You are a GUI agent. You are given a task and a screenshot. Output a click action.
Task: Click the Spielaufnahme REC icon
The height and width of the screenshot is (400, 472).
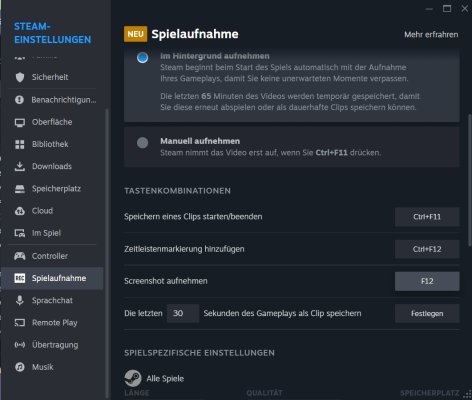pyautogui.click(x=20, y=278)
